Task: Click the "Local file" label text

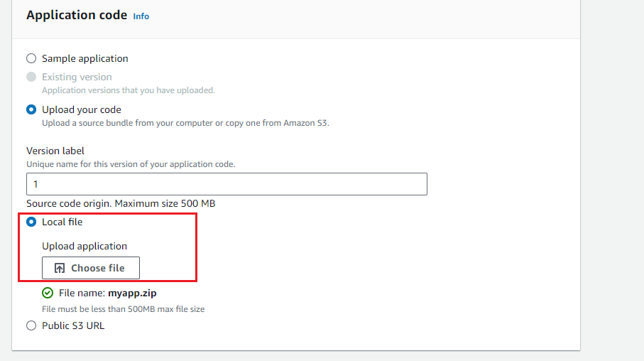Action: [62, 222]
